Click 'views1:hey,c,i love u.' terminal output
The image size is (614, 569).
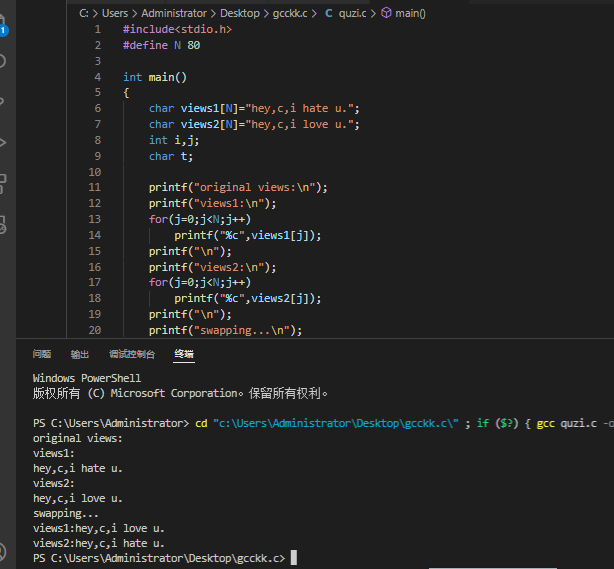point(99,529)
